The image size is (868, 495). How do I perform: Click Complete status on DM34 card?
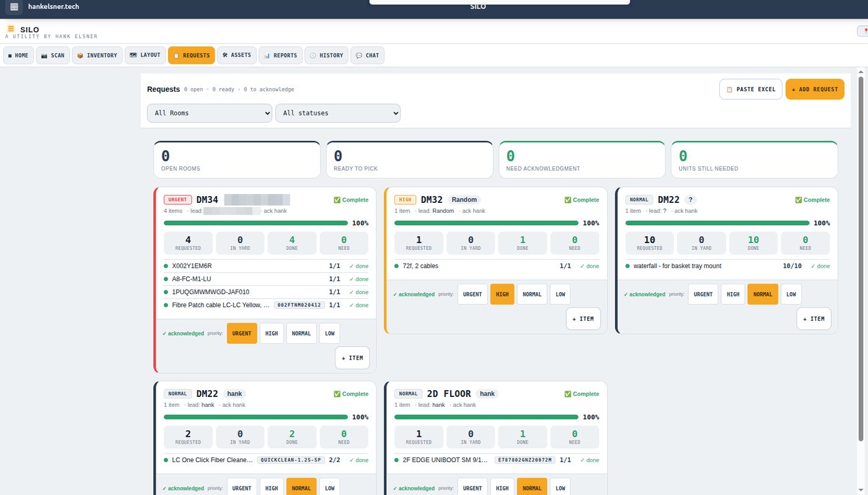(351, 200)
